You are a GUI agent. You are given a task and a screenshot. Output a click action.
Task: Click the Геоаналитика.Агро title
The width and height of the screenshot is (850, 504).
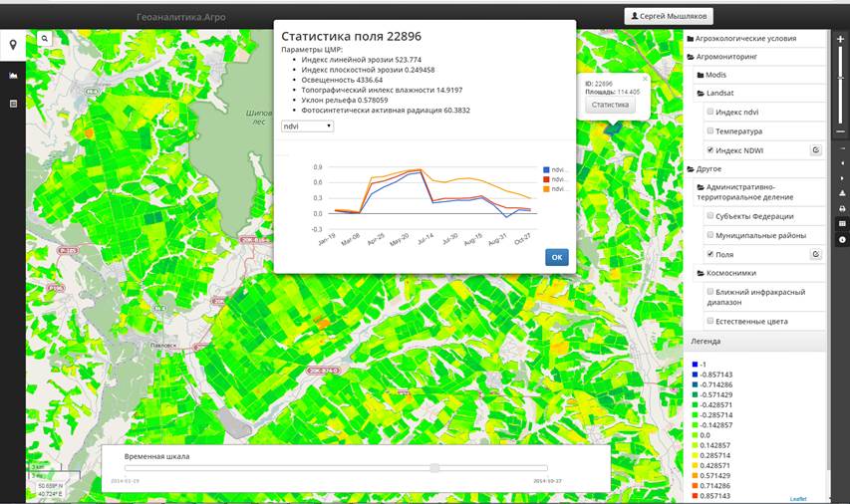(181, 17)
